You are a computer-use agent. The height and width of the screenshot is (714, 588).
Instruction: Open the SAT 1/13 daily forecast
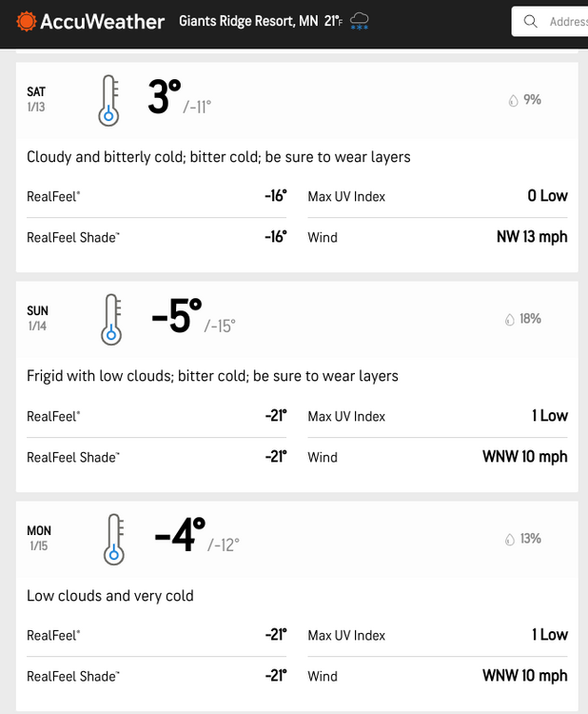pos(36,99)
